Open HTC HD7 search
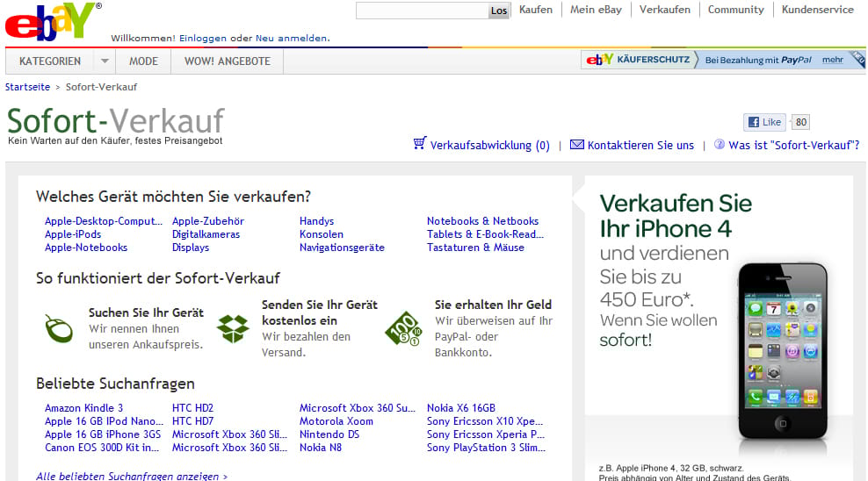This screenshot has height=481, width=868. pos(192,421)
